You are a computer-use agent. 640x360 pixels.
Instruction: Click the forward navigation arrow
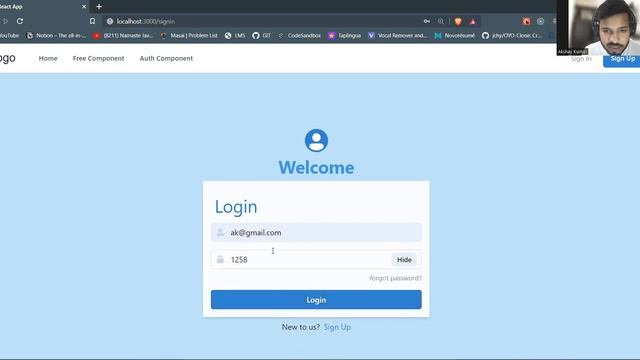5,21
